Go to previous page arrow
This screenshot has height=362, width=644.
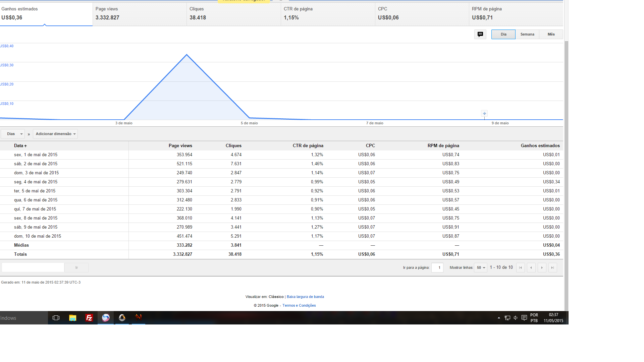coord(531,267)
